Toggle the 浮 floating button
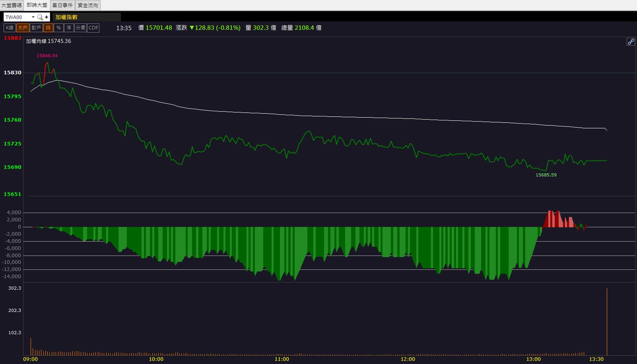637x364 pixels. [x=69, y=28]
